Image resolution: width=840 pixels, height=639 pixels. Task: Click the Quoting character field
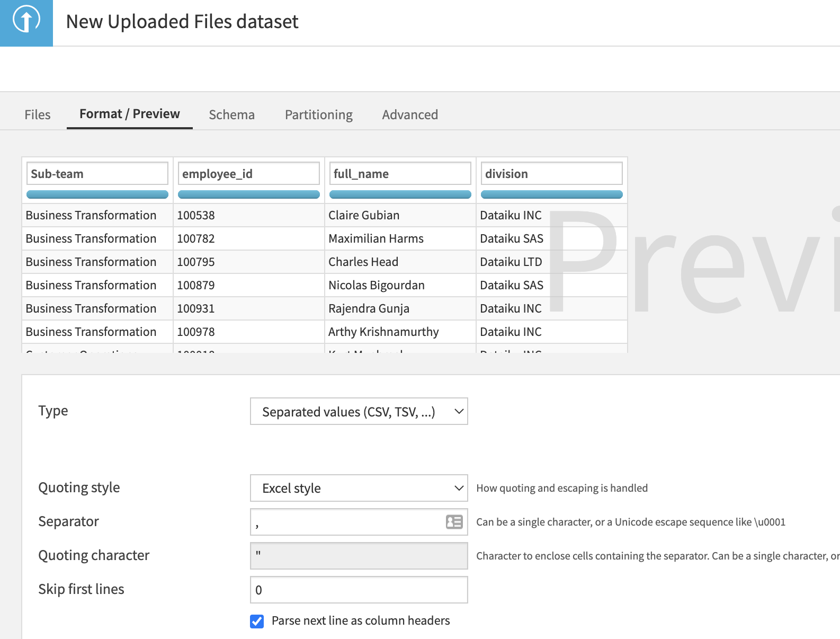[x=359, y=556]
